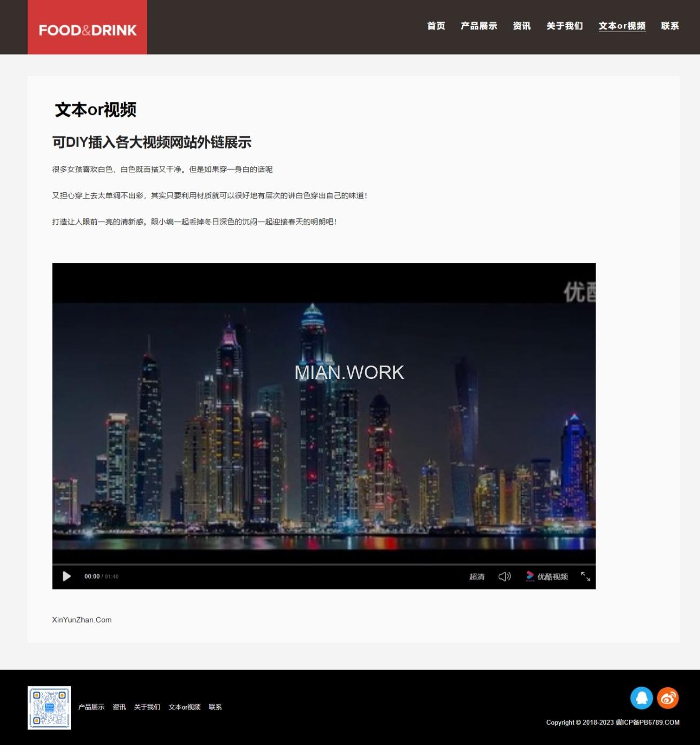
Task: Click the paragraph beginning 又担心穿上去太单调
Action: [x=210, y=195]
